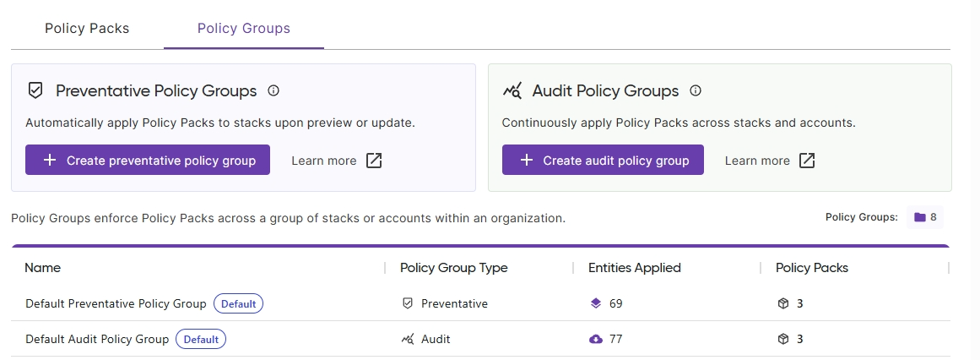Sort by Entities Applied column header
Screen dimensions: 980x360
[635, 268]
